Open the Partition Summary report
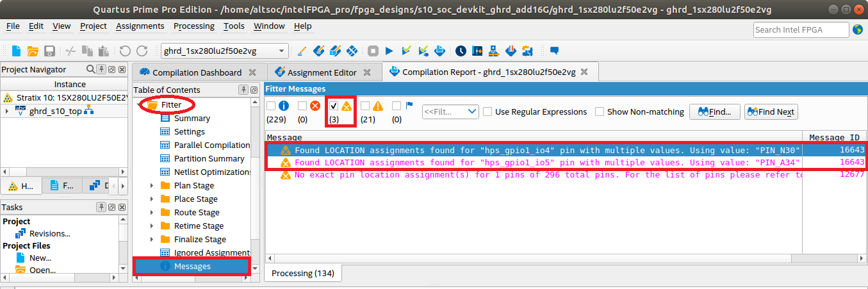868x289 pixels. point(202,158)
